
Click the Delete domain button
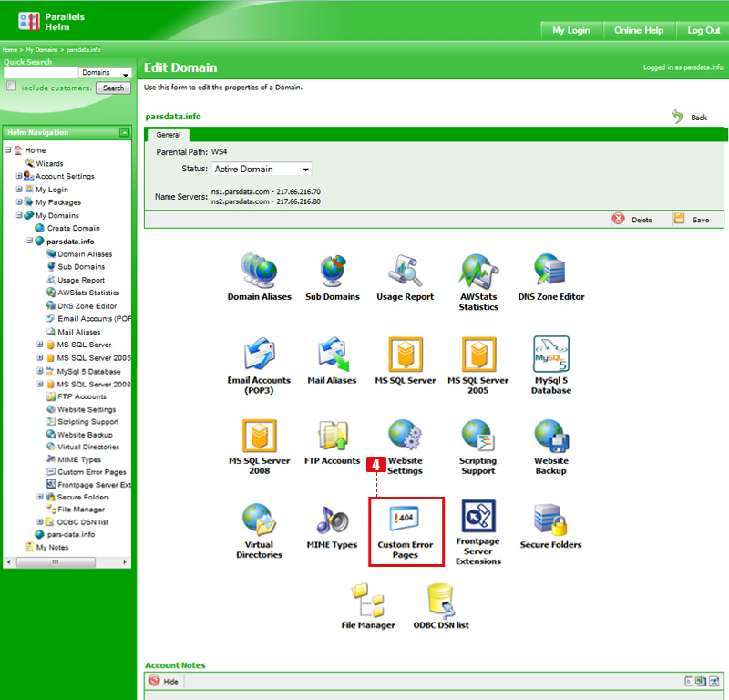pos(633,219)
